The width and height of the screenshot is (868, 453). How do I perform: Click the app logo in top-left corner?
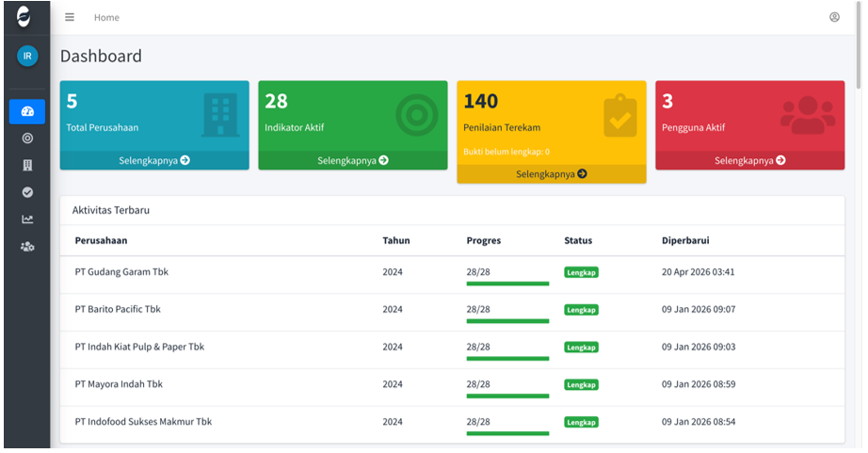(24, 17)
